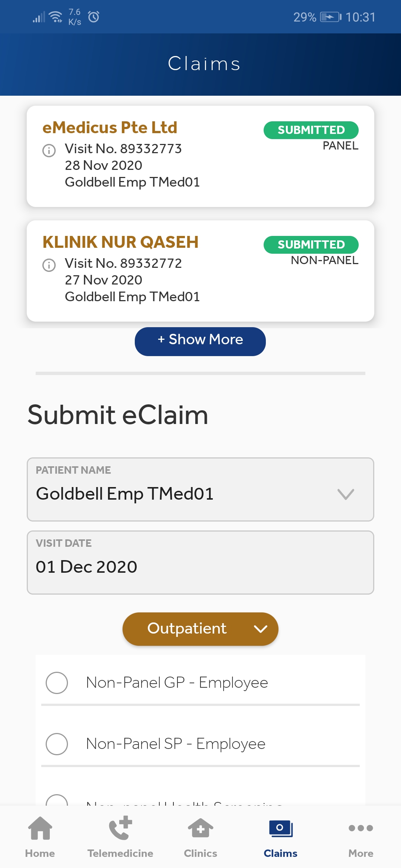Click the arrow inside the Outpatient button
This screenshot has height=868, width=401.
pos(261,629)
